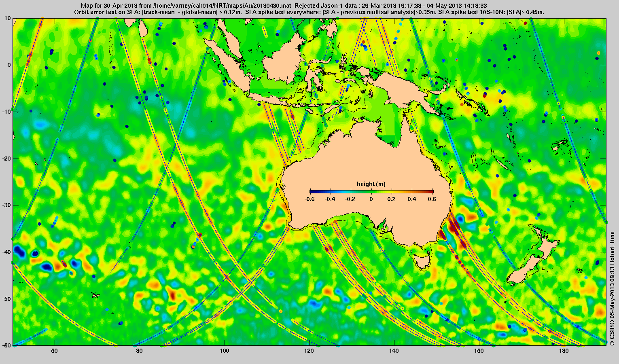Click the colorbar tick label 0.4
Image resolution: width=619 pixels, height=364 pixels.
pyautogui.click(x=413, y=199)
